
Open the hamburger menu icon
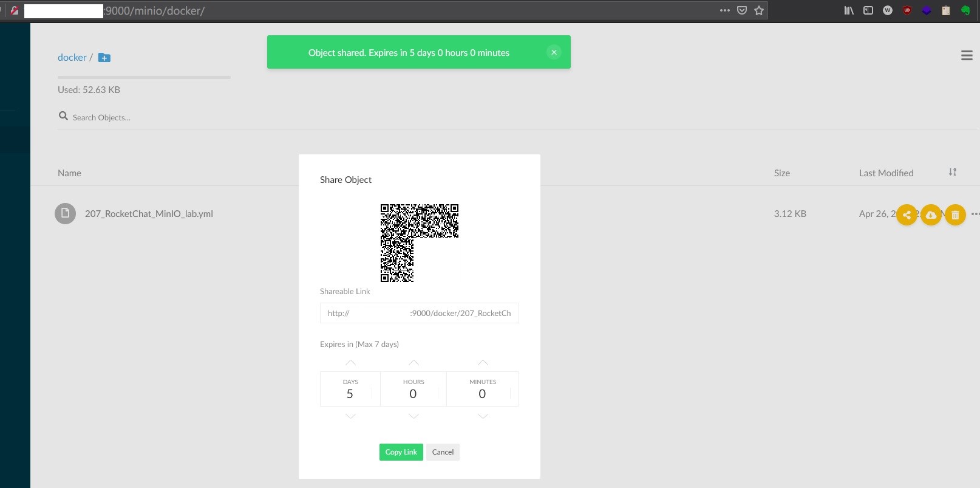[967, 55]
